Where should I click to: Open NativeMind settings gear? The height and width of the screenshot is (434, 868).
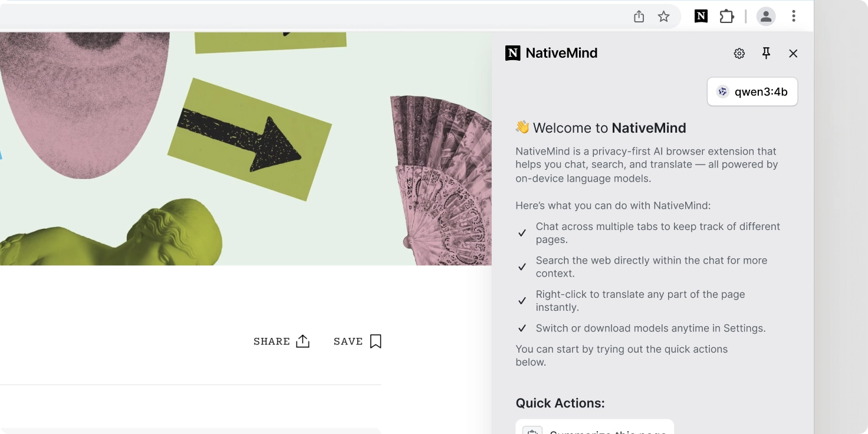point(739,54)
